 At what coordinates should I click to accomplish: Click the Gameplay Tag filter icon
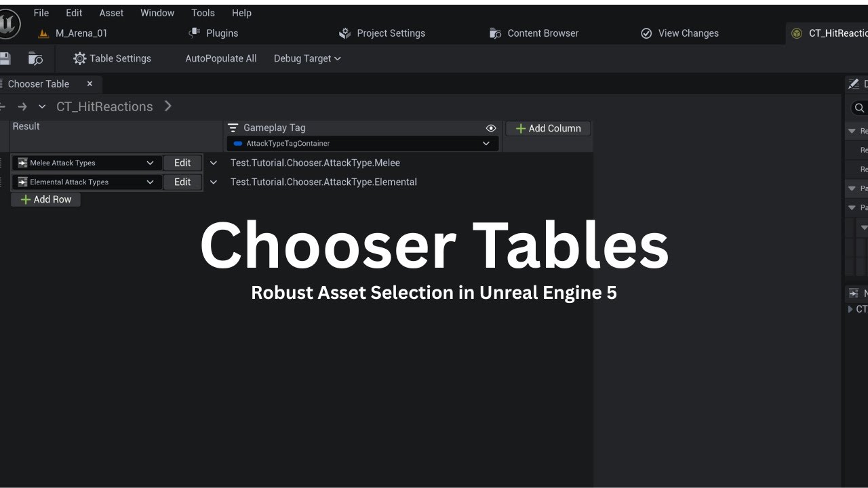[x=233, y=127]
